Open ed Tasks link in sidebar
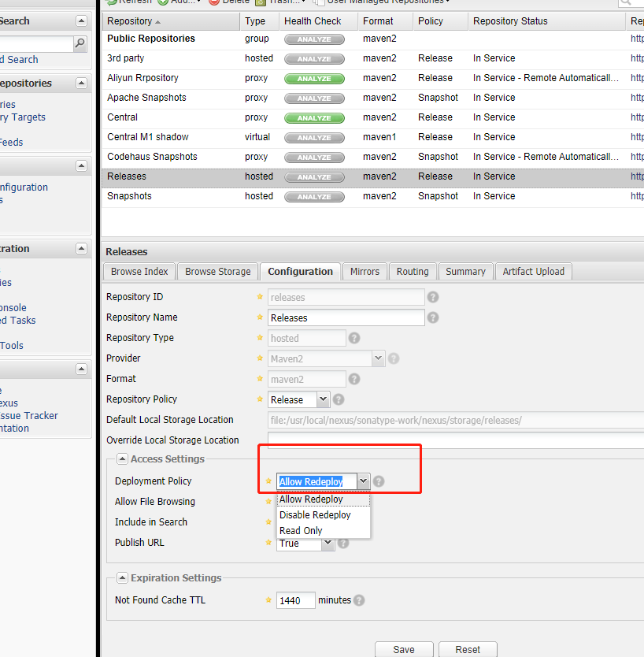Screen dimensions: 644x657 (17, 321)
